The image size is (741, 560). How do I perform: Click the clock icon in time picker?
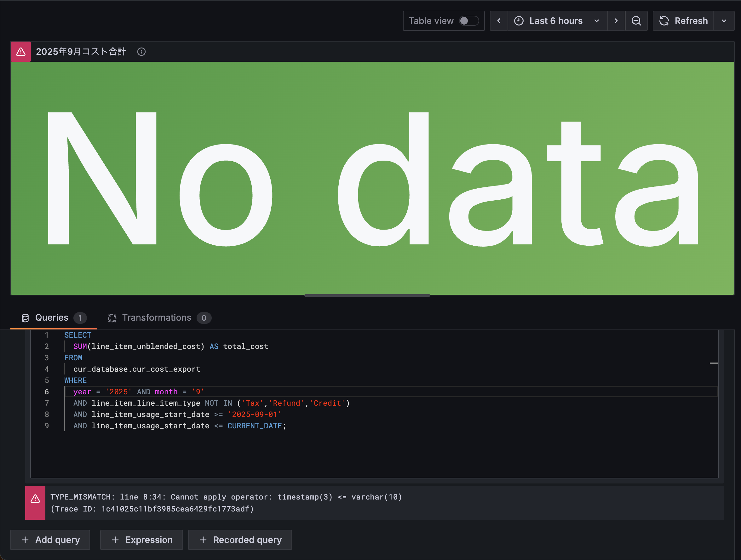click(519, 21)
